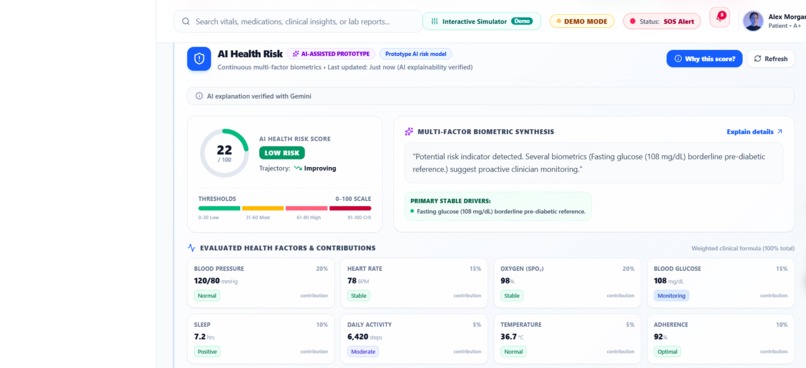Select the Oxygen SpO2 98% card
This screenshot has width=806, height=368.
tap(567, 283)
